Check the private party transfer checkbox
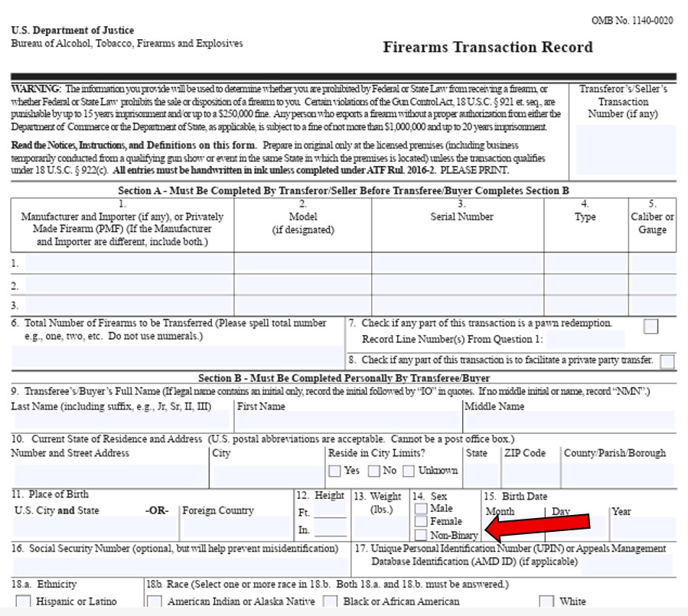Screen dimensions: 688x616 pos(667,361)
